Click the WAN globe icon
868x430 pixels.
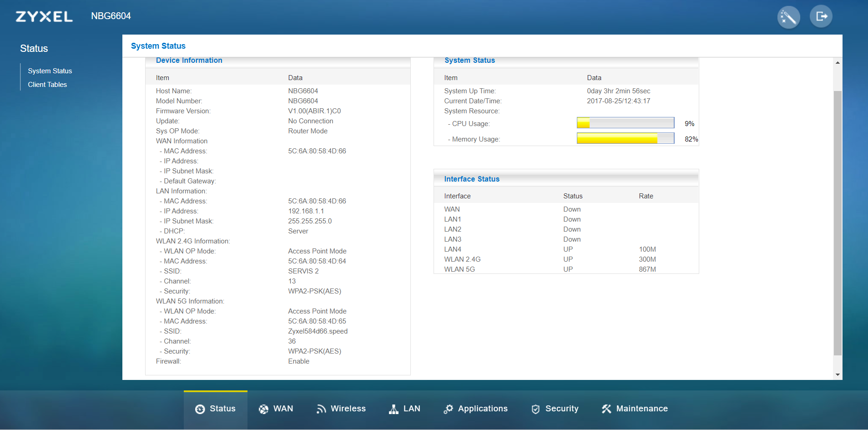(263, 409)
